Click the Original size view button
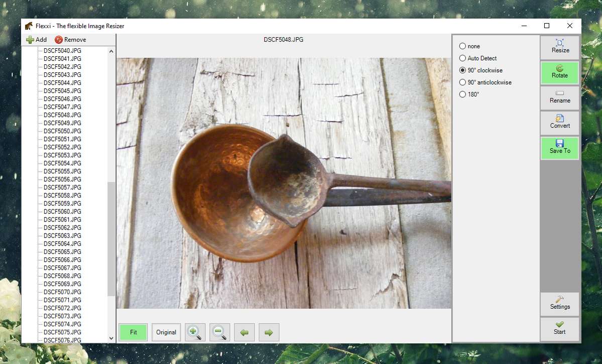This screenshot has height=364, width=602. [166, 332]
